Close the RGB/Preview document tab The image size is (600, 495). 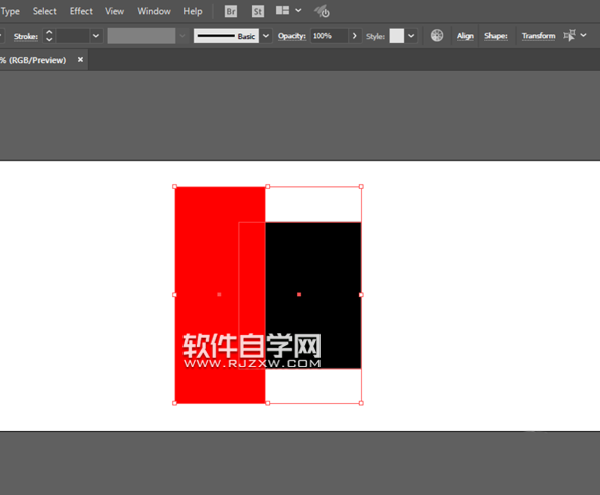pos(80,59)
